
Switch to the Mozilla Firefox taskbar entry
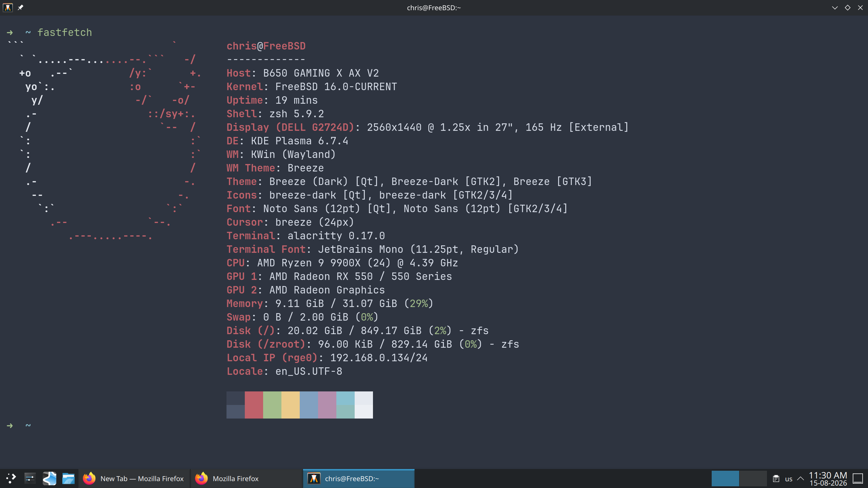pyautogui.click(x=246, y=479)
